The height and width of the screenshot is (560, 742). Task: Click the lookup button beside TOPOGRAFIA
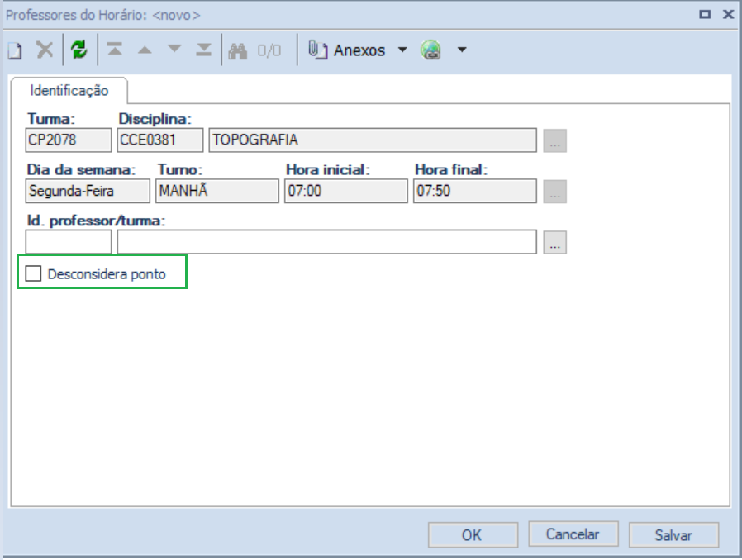click(x=555, y=140)
